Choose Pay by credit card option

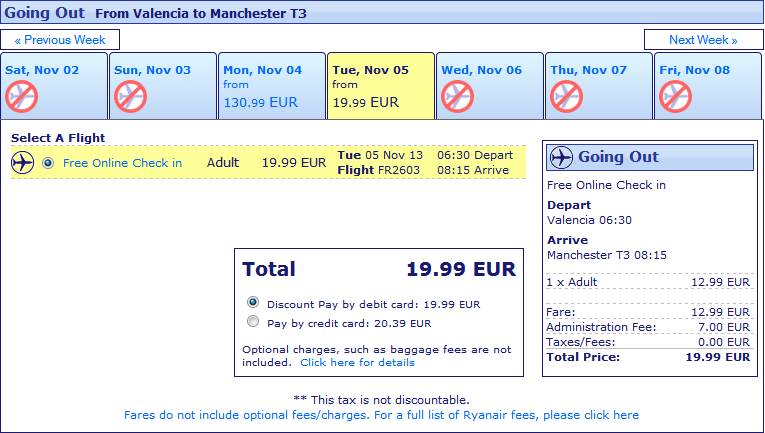click(x=253, y=321)
